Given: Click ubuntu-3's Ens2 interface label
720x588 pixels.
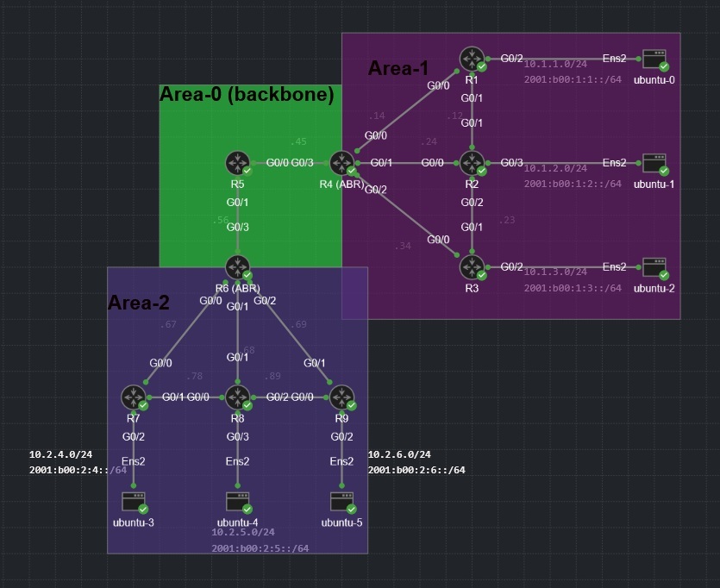Looking at the screenshot, I should pos(134,461).
